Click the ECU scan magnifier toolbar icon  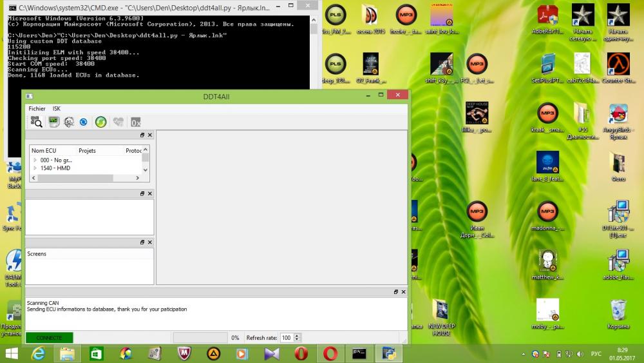tap(36, 122)
